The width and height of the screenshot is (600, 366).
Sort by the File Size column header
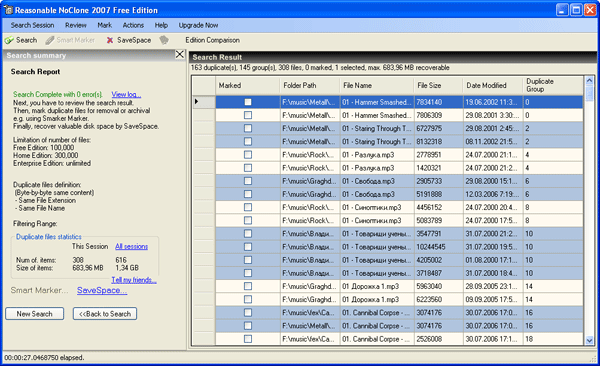pyautogui.click(x=439, y=85)
